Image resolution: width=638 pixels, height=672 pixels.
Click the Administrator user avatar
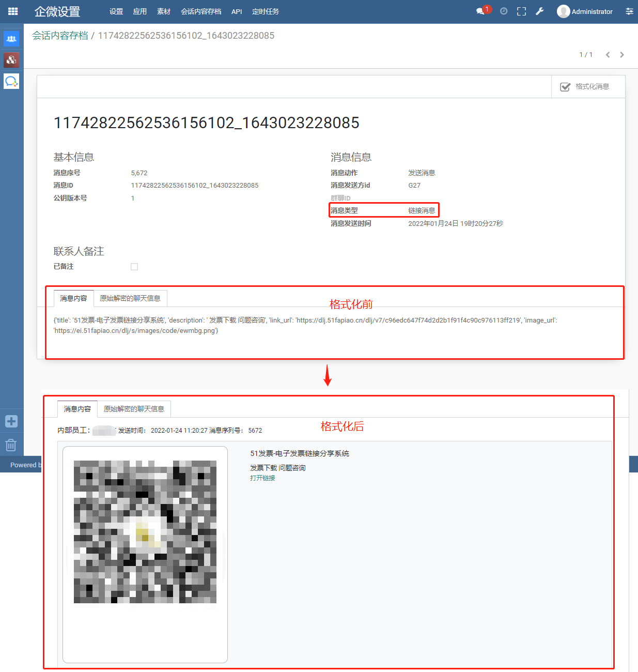[x=563, y=11]
